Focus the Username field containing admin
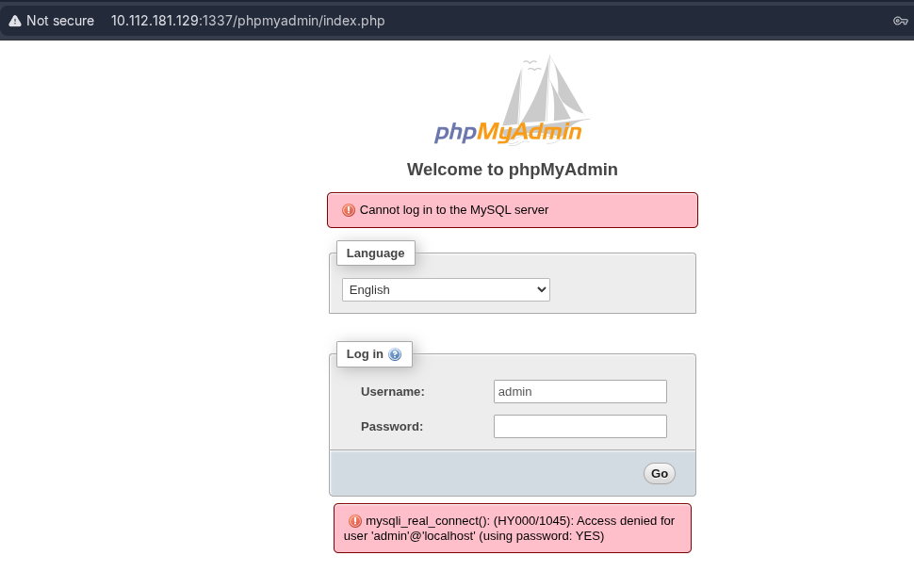This screenshot has height=588, width=914. pos(579,391)
